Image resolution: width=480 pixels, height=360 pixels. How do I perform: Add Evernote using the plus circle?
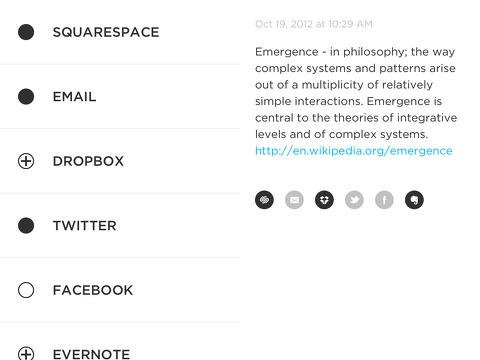tap(26, 353)
